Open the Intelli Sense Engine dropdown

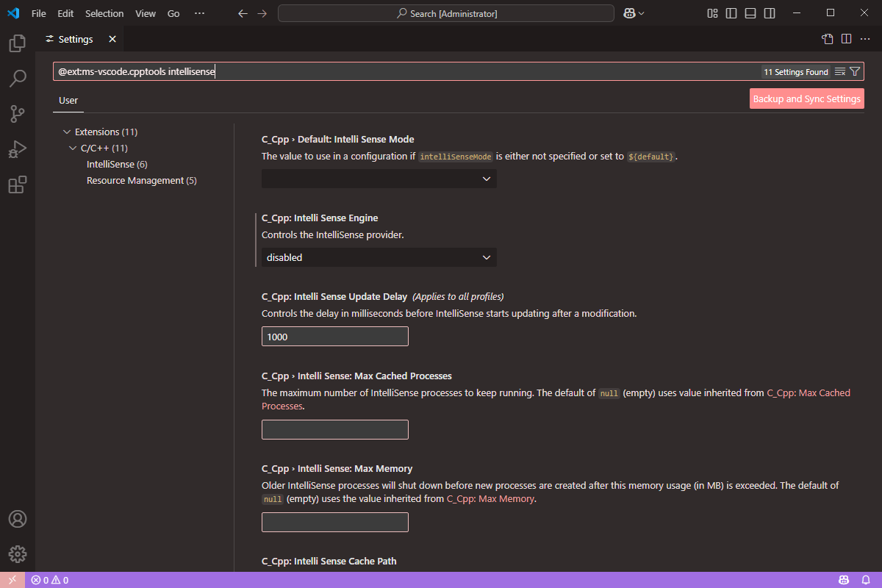(x=379, y=257)
